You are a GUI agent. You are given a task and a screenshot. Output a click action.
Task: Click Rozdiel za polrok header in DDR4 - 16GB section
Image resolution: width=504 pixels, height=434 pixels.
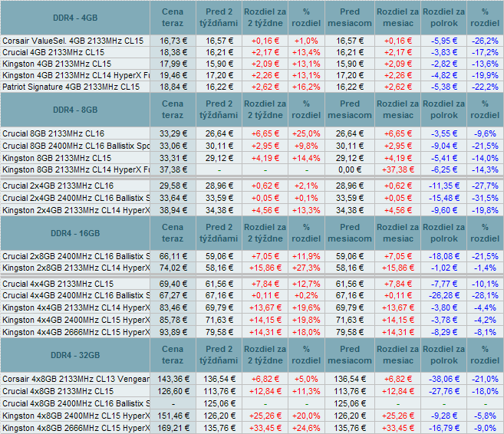(444, 233)
